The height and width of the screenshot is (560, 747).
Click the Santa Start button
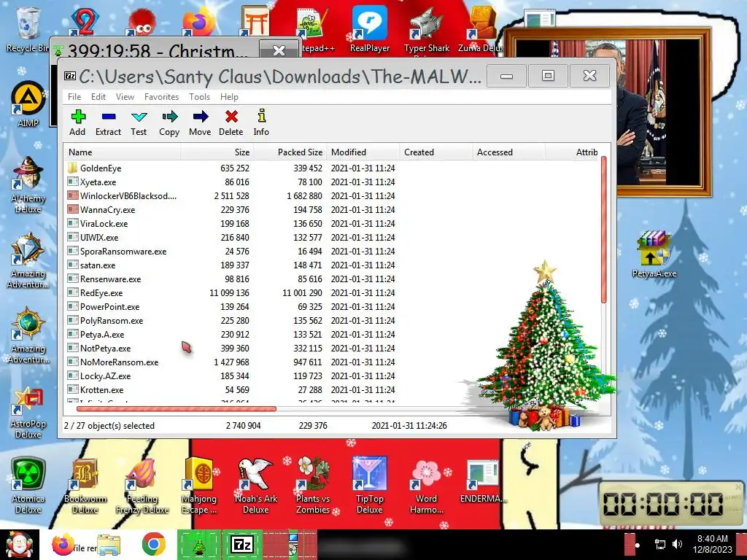(x=19, y=545)
